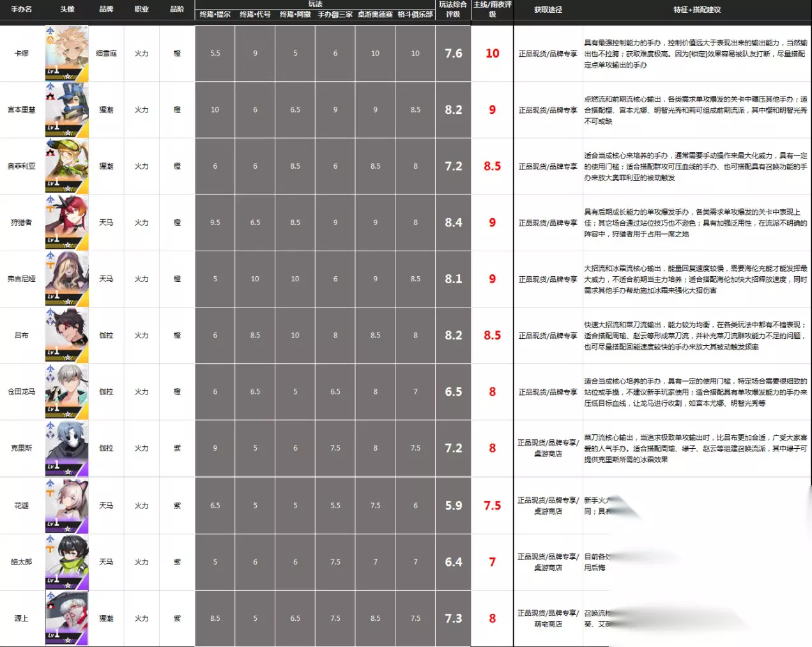Image resolution: width=812 pixels, height=647 pixels.
Task: Click 克里斯's masked character avatar
Action: click(66, 448)
